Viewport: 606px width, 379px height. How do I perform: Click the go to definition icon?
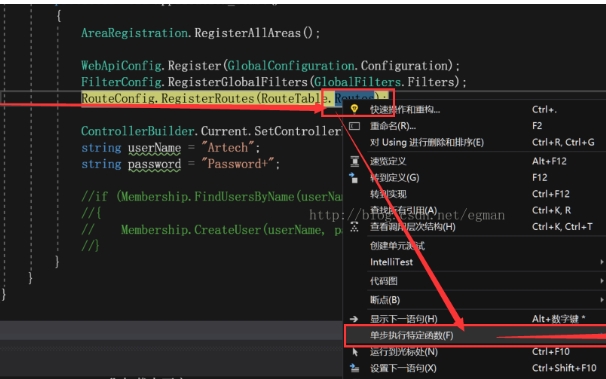tap(354, 178)
